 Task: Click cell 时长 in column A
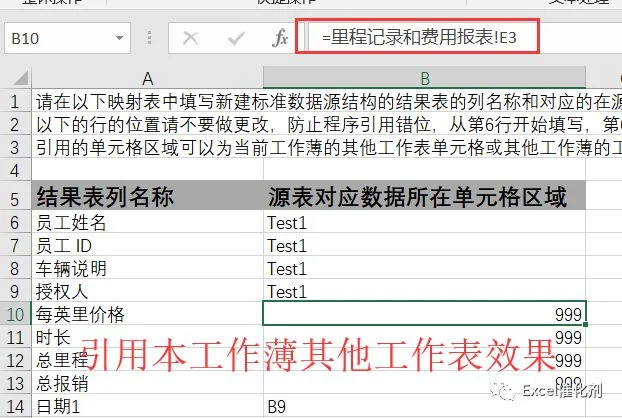click(147, 337)
